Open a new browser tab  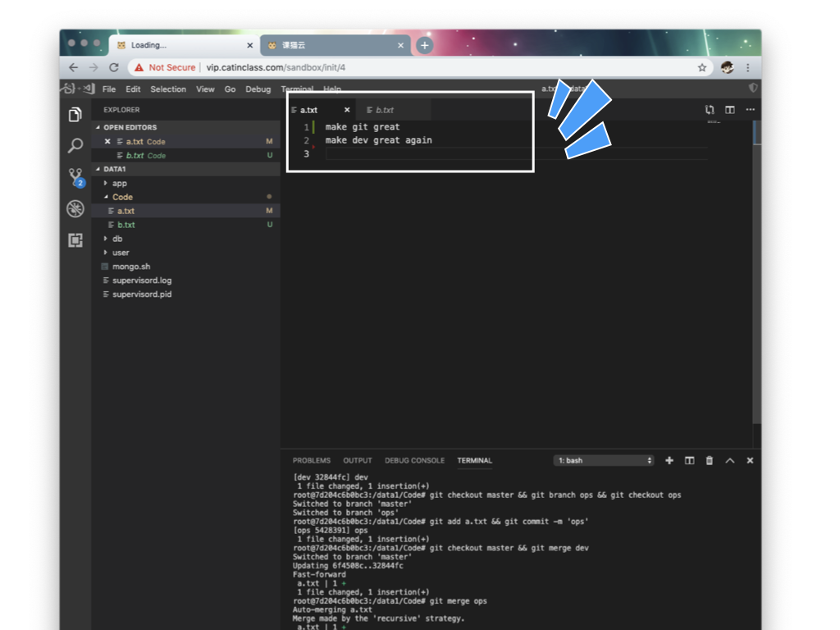[424, 46]
